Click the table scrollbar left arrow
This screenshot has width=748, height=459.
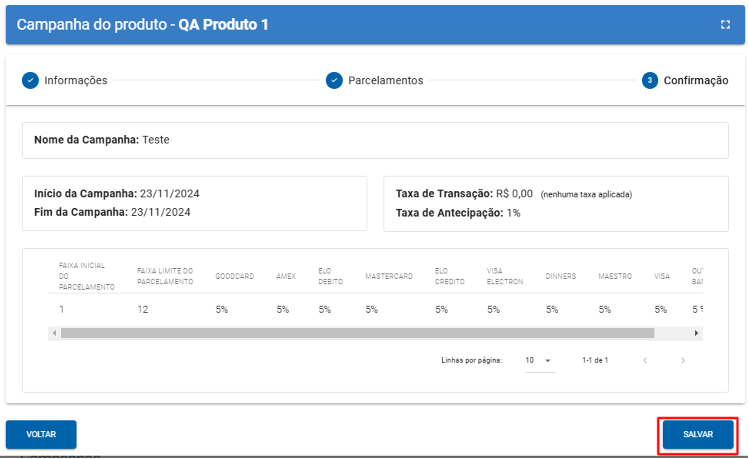click(x=53, y=333)
